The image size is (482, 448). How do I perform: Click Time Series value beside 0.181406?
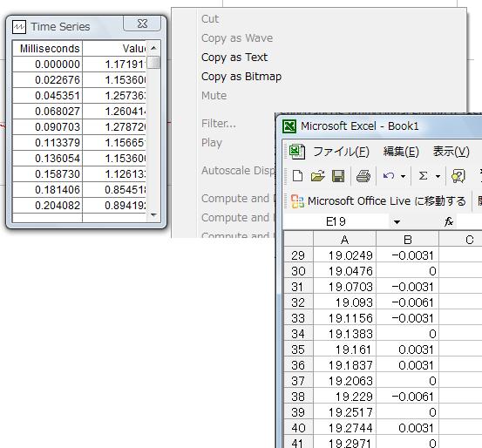point(114,190)
